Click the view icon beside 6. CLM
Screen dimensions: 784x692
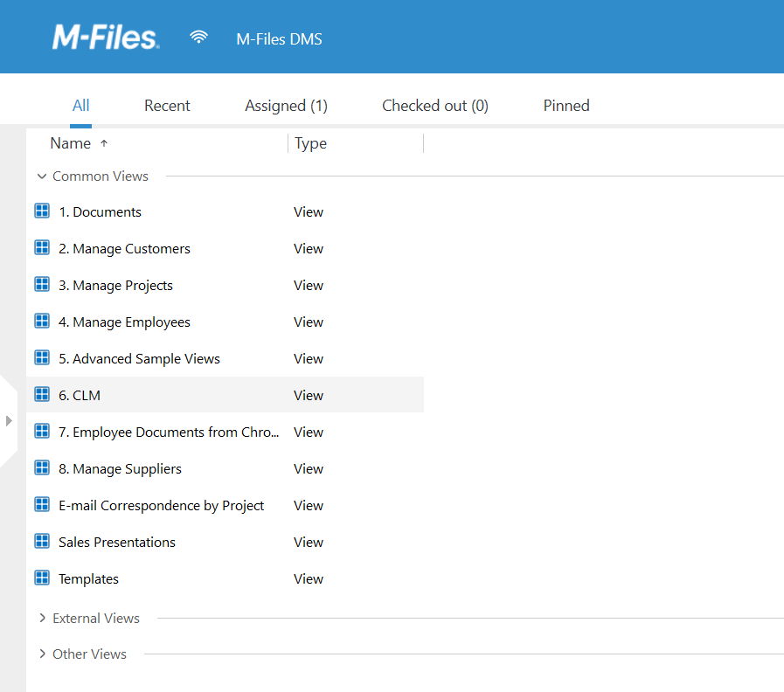click(x=42, y=395)
